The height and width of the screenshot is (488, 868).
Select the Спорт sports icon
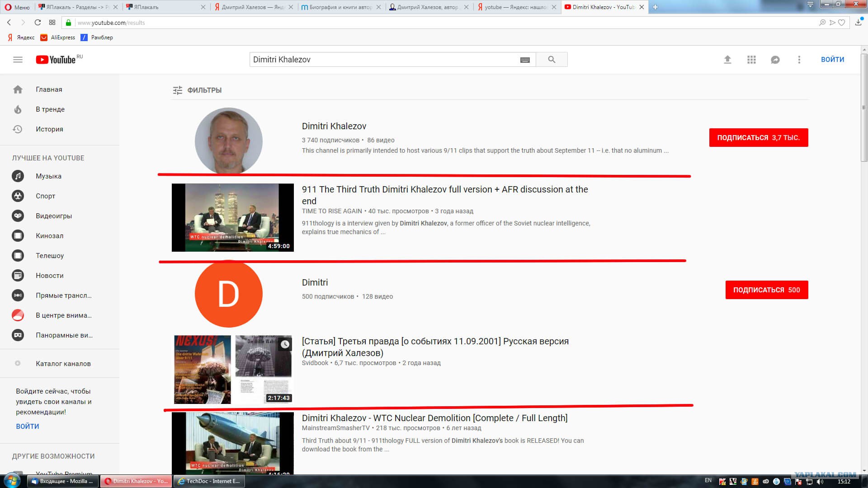click(18, 196)
